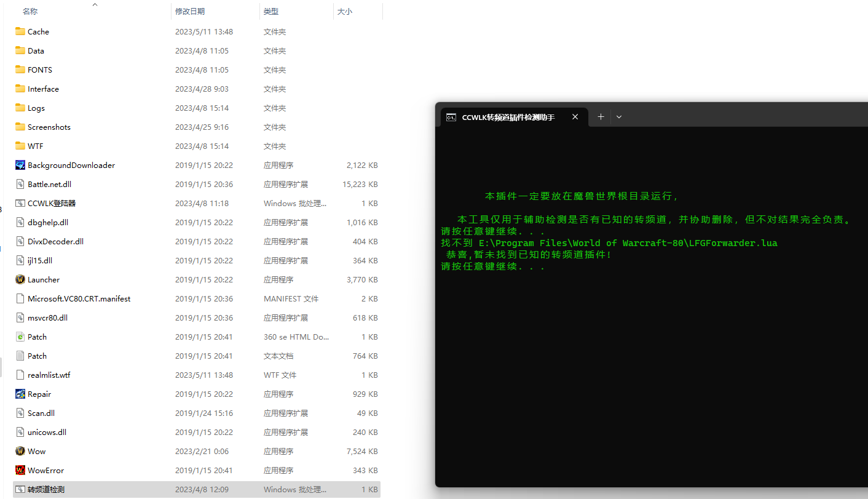This screenshot has width=868, height=499.
Task: Click the BackgroundDownloader file icon
Action: pos(20,165)
